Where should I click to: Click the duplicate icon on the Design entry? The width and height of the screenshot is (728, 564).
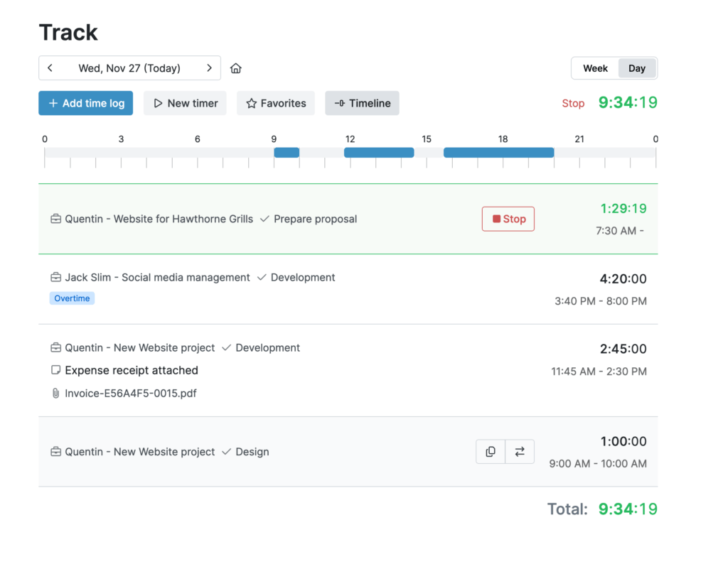click(490, 451)
